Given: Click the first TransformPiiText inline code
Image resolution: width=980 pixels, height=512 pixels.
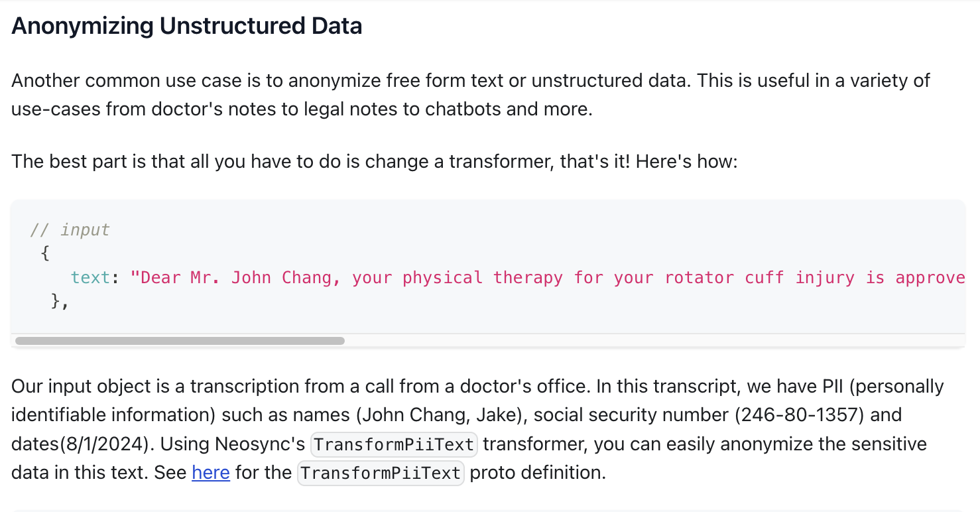Looking at the screenshot, I should [394, 444].
